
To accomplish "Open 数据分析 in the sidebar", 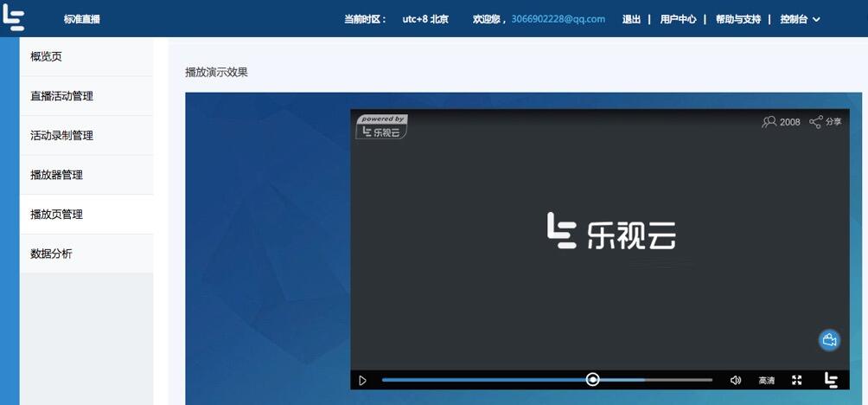I will coord(86,254).
